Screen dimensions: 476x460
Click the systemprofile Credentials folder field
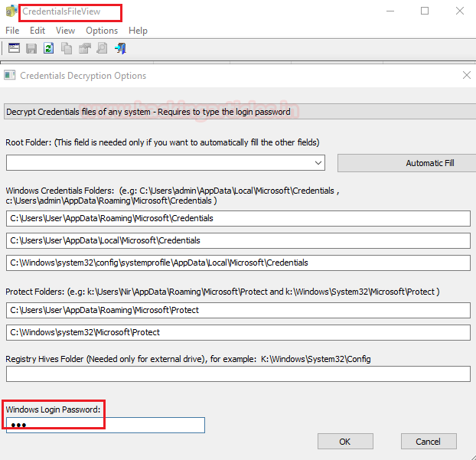pyautogui.click(x=238, y=263)
